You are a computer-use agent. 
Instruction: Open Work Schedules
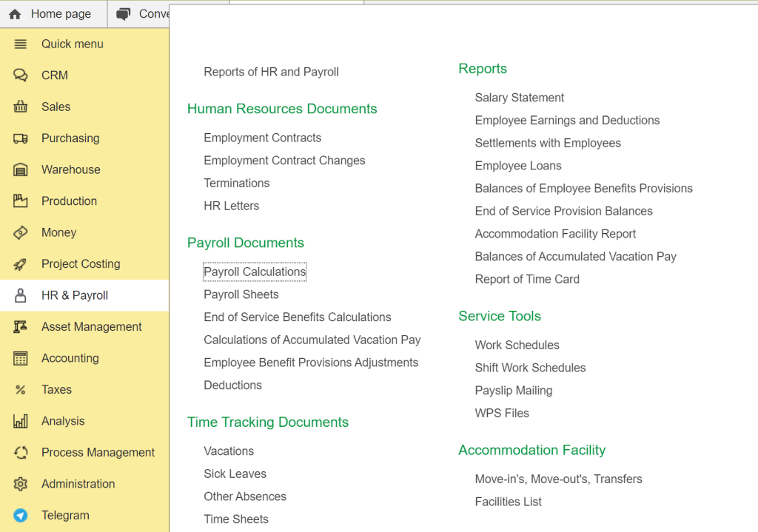tap(517, 345)
